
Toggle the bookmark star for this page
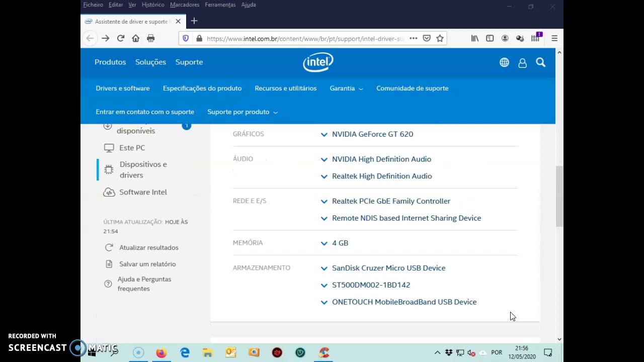click(440, 38)
